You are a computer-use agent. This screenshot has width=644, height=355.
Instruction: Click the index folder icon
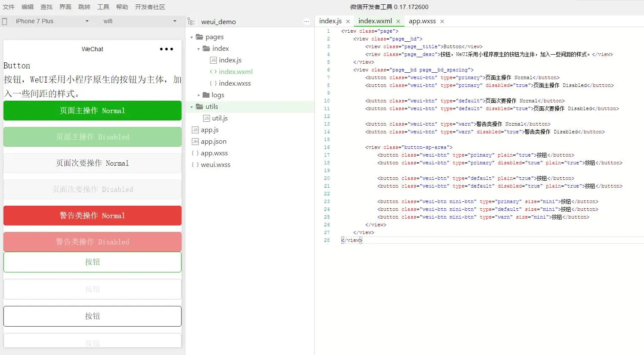(x=206, y=49)
